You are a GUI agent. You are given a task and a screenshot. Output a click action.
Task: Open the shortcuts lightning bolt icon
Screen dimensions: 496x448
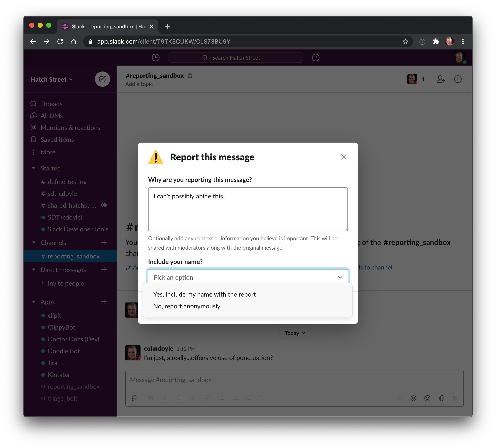click(x=134, y=398)
